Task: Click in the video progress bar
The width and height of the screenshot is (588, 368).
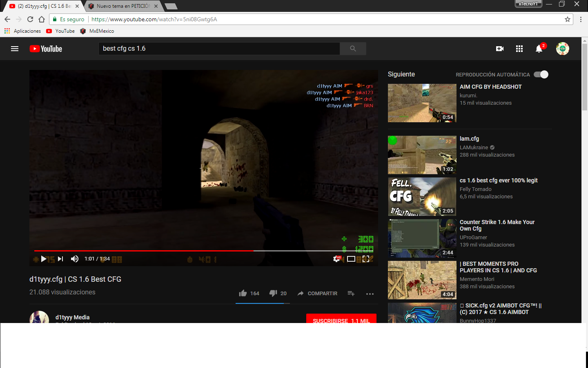Action: click(x=204, y=251)
